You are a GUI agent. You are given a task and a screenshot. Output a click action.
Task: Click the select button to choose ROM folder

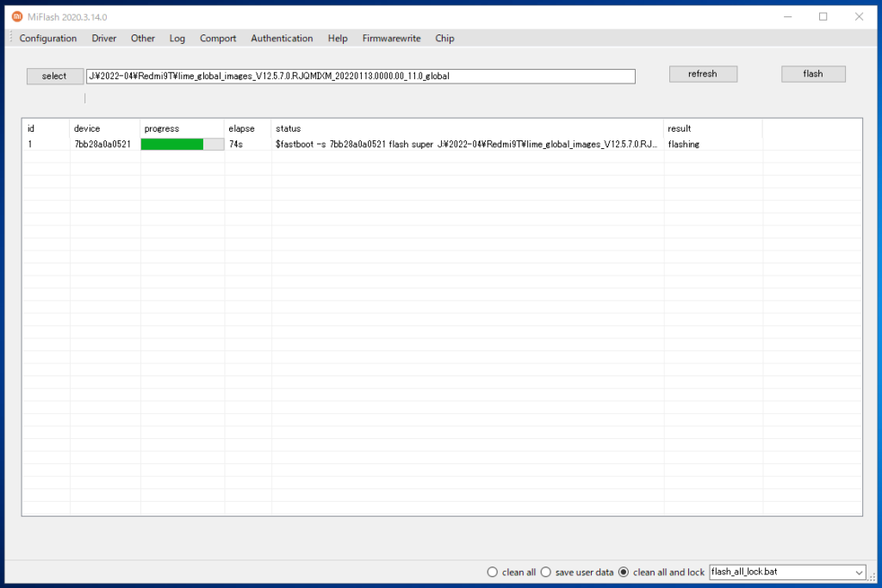click(54, 76)
